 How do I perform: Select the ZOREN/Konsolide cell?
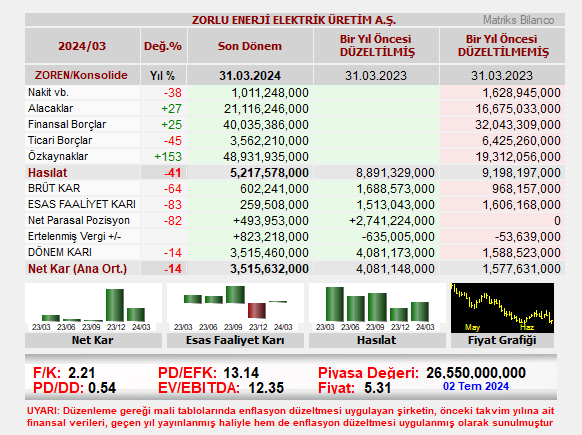(x=81, y=75)
